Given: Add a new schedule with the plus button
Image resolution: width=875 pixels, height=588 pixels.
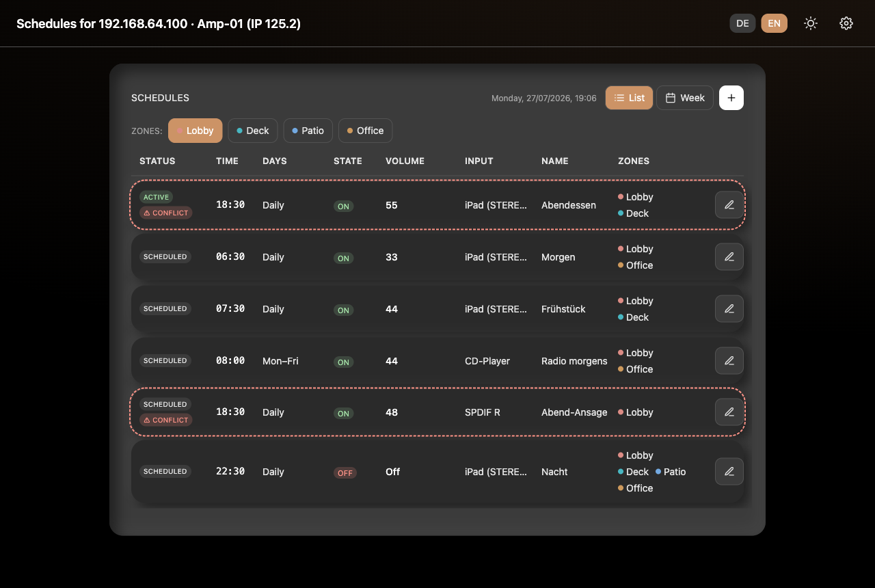Looking at the screenshot, I should point(731,98).
